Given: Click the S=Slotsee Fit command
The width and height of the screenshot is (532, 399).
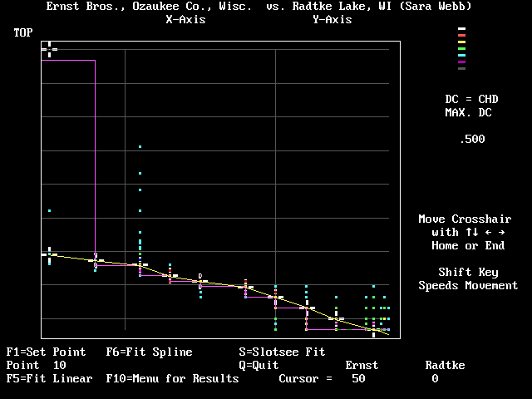Looking at the screenshot, I should coord(283,352).
